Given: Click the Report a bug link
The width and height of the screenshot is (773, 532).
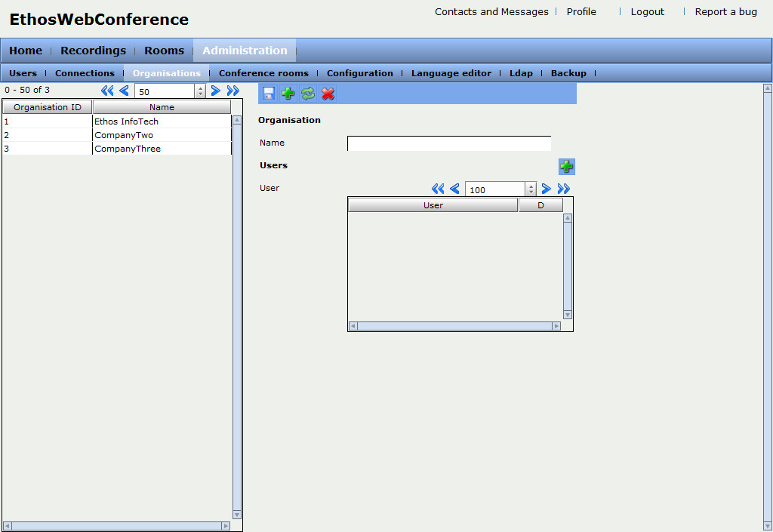Looking at the screenshot, I should (x=725, y=12).
